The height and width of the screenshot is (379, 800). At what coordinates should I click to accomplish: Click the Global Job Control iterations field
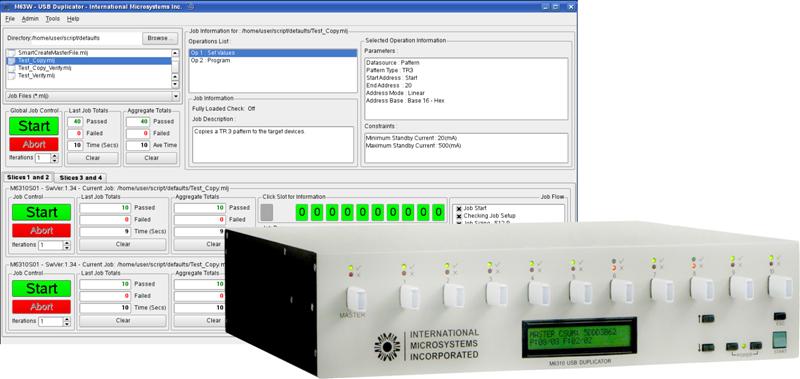tap(43, 158)
